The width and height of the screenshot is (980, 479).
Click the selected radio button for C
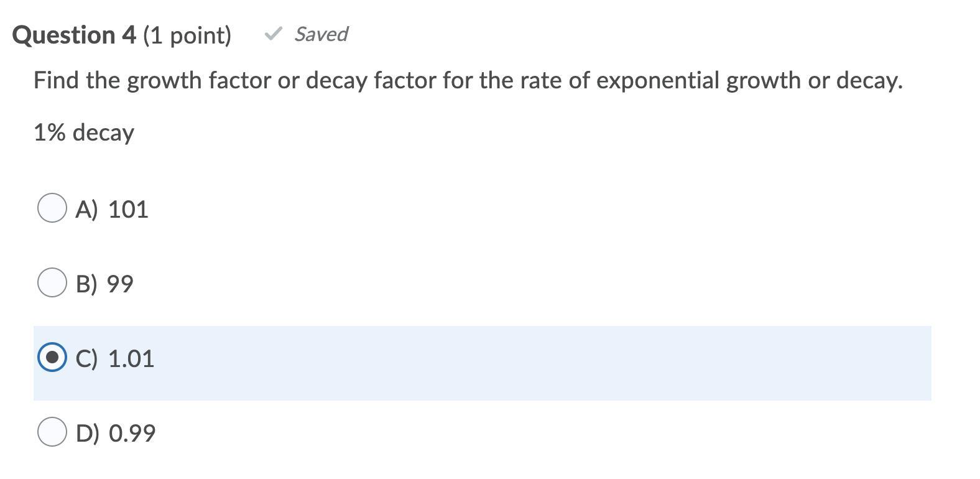point(52,357)
